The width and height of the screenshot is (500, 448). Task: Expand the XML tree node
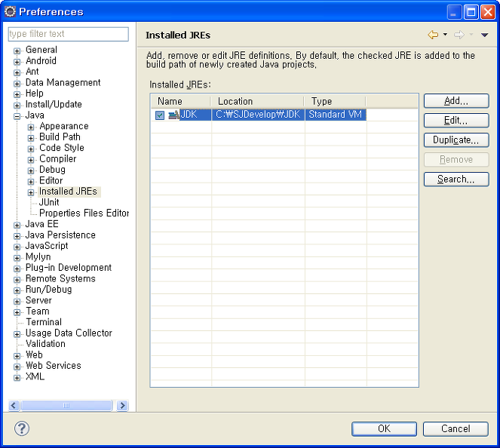[x=17, y=378]
